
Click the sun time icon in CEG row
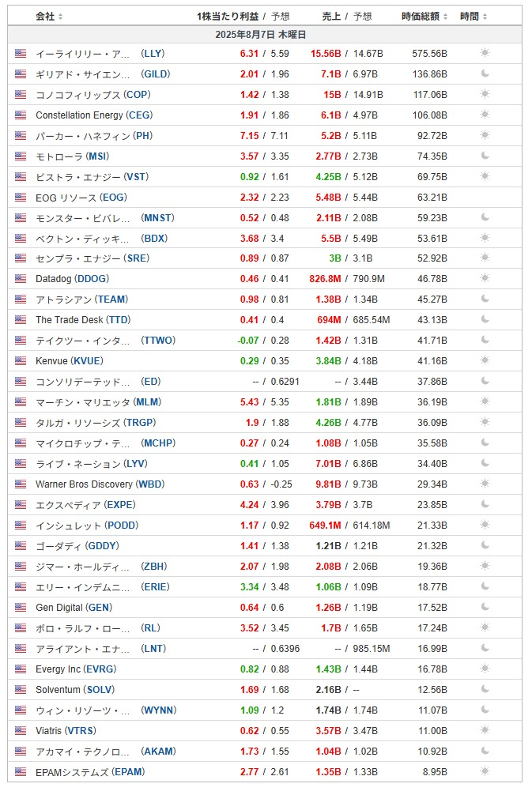(x=485, y=115)
